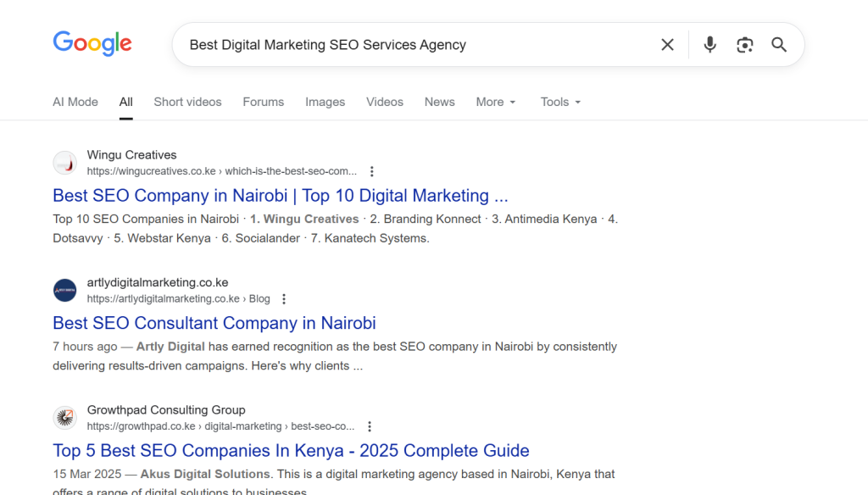This screenshot has width=868, height=495.
Task: Open three-dot menu for artlydigitalmarketing result
Action: [x=284, y=299]
